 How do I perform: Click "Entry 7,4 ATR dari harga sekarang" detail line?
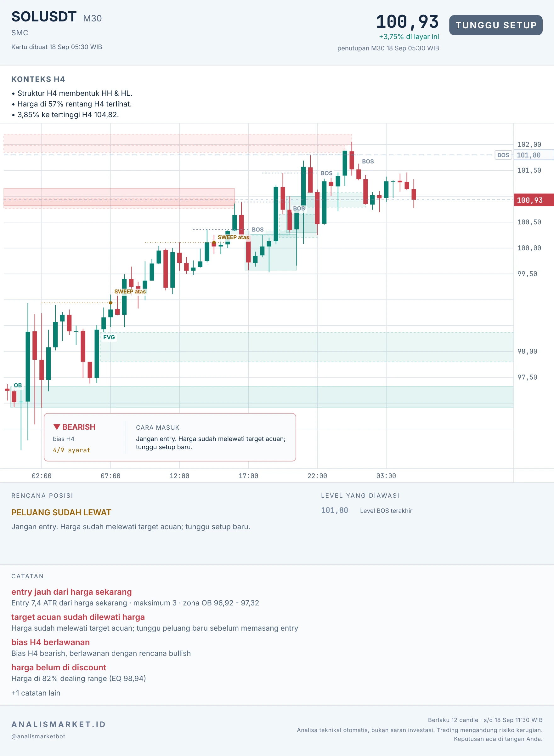(135, 603)
